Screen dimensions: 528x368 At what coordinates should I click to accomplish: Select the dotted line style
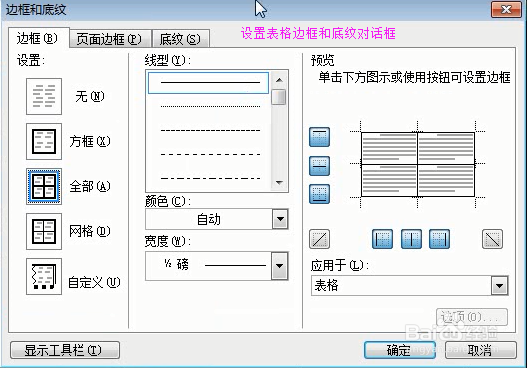210,106
